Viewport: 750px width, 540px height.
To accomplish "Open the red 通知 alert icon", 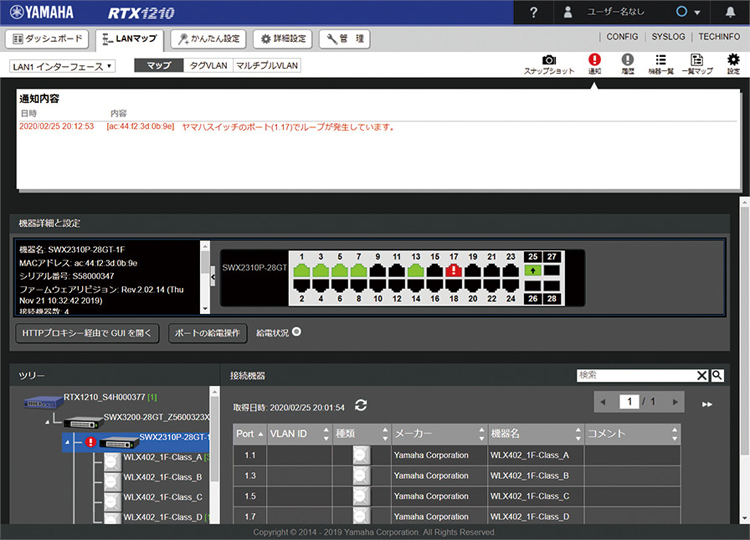I will [595, 64].
